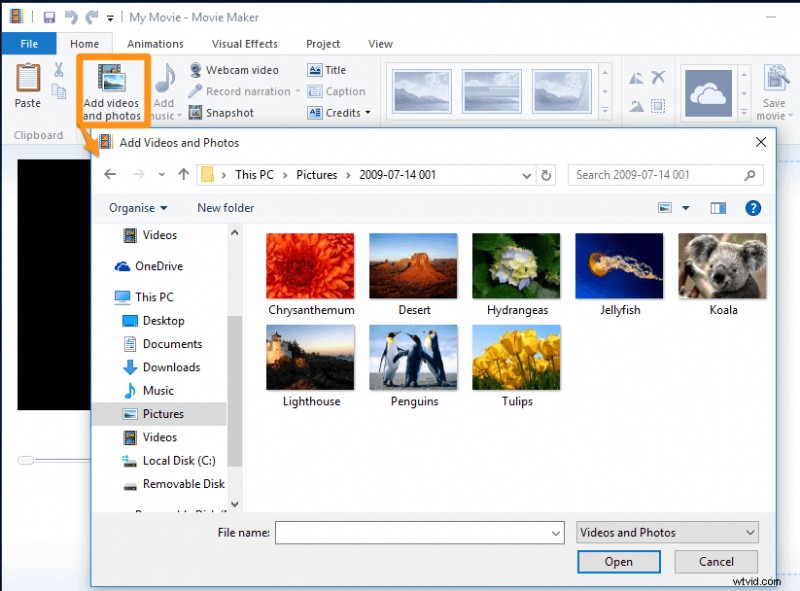Add Credits to the movie

click(x=336, y=113)
